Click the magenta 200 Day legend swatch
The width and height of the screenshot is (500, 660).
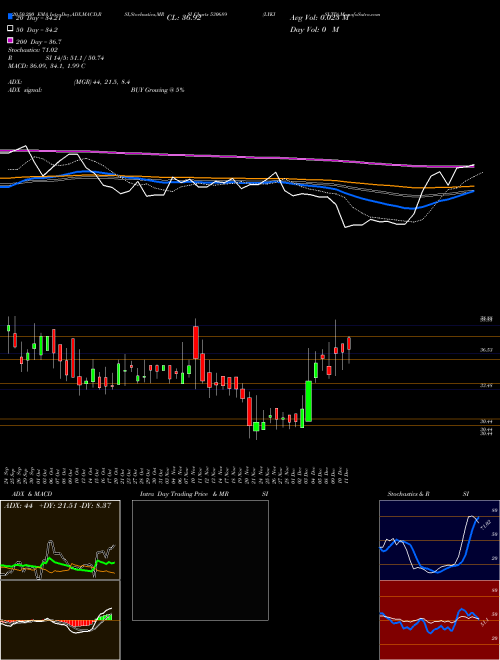click(x=11, y=40)
